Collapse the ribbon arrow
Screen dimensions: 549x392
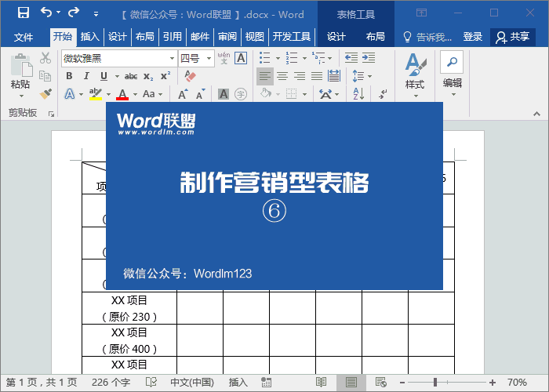pos(536,114)
